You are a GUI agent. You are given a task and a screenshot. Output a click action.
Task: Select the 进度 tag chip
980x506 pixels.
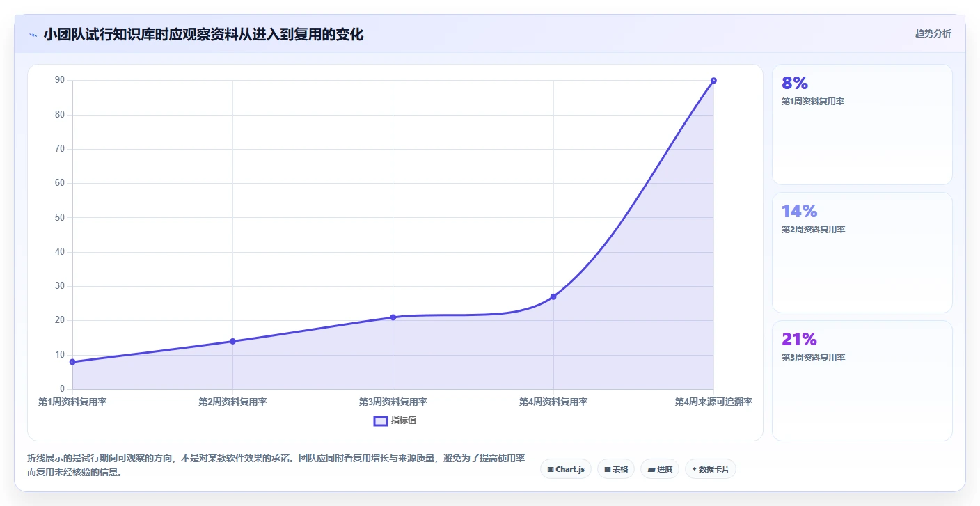pos(660,469)
